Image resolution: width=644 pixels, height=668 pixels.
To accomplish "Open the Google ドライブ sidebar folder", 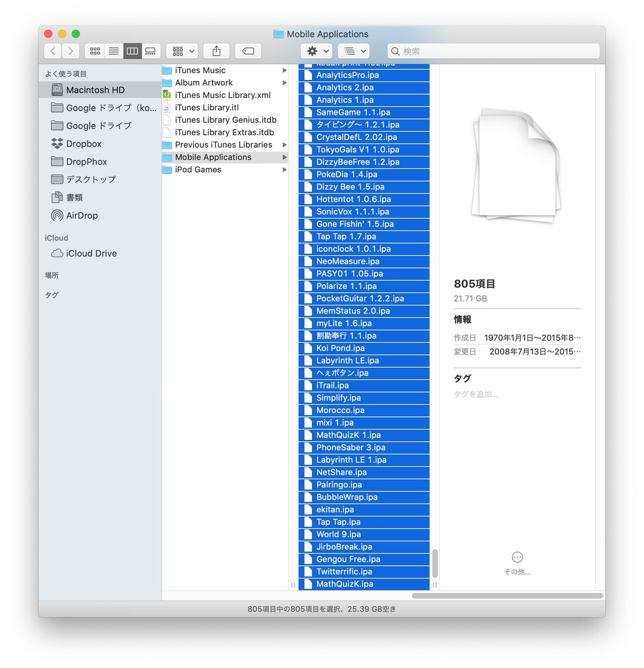I will pyautogui.click(x=100, y=126).
